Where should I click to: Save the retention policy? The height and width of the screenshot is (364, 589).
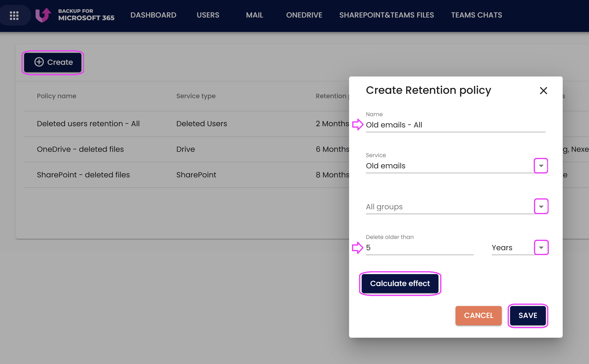tap(528, 316)
